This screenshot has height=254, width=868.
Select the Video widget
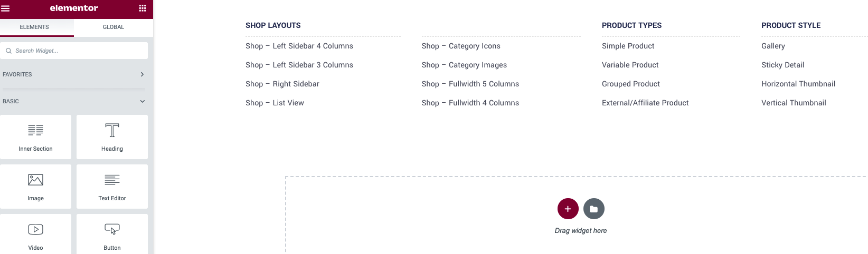point(35,235)
